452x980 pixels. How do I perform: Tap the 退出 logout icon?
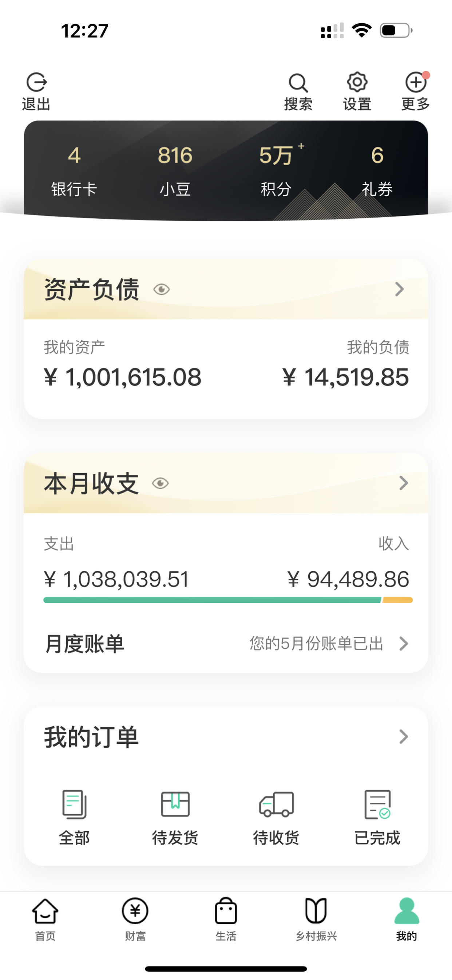tap(36, 82)
